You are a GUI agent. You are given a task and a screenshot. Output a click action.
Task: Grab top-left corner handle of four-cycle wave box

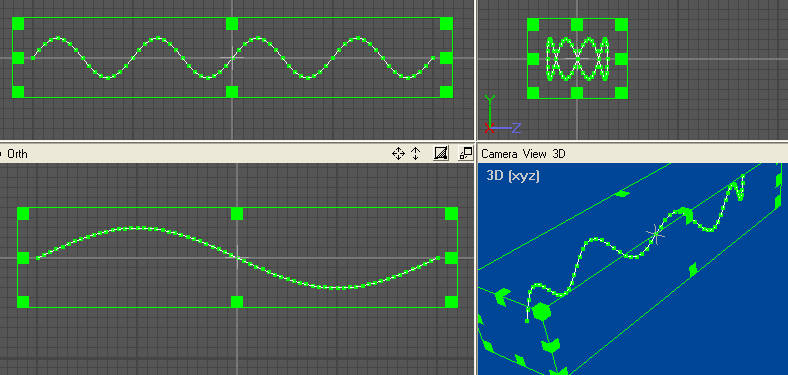(x=18, y=24)
